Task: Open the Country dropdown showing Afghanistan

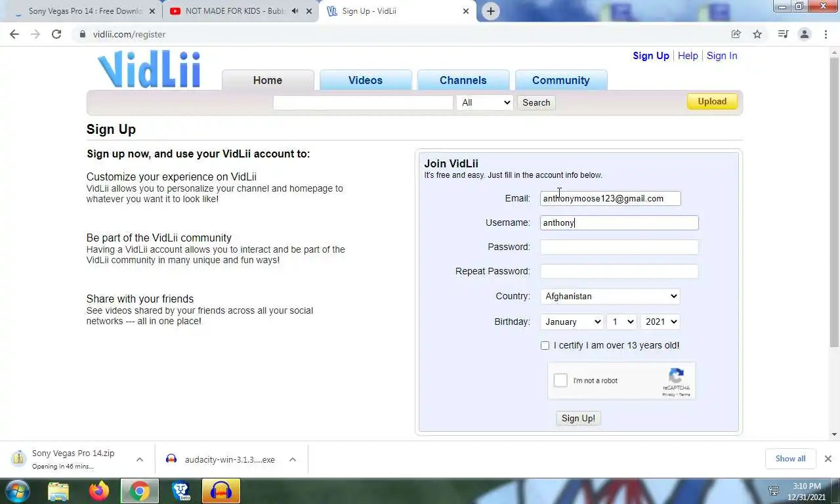Action: [610, 296]
